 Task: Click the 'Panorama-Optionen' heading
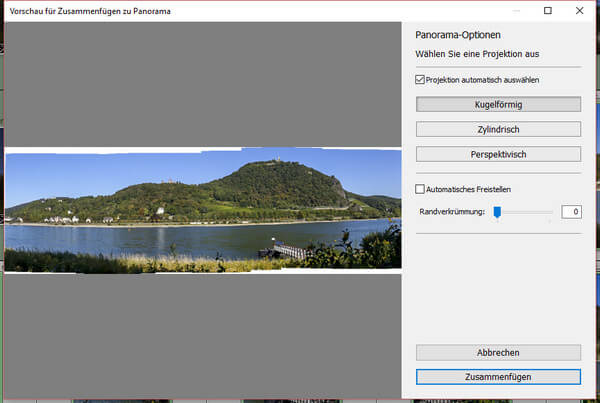(458, 35)
